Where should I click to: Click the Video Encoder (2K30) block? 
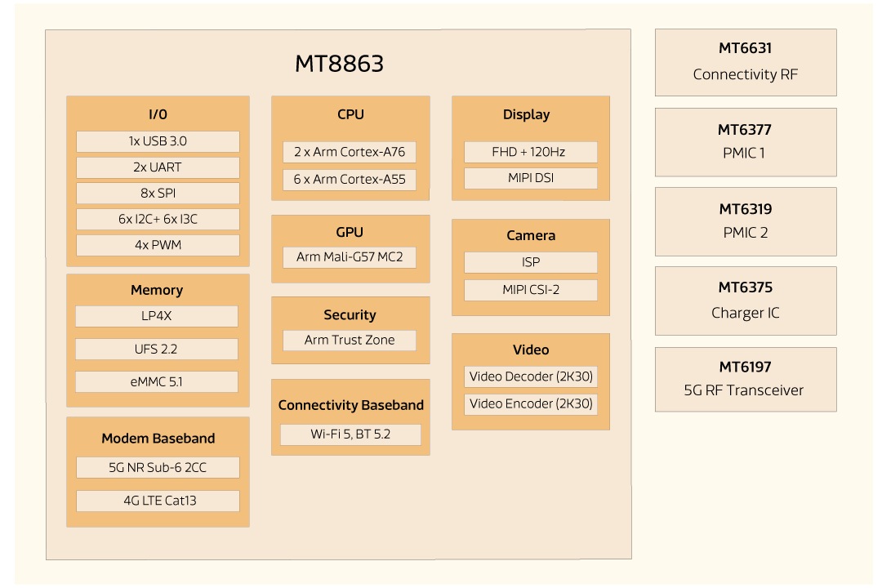(x=531, y=403)
